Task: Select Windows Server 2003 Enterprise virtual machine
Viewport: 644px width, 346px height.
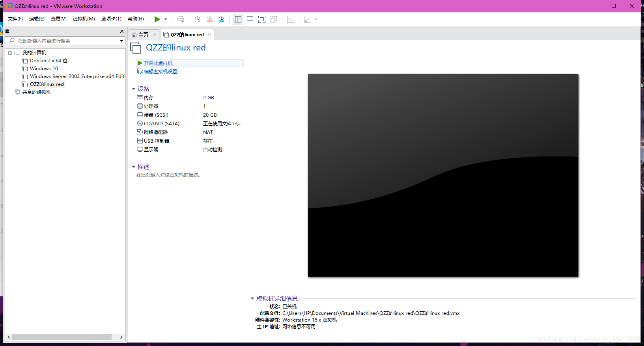Action: pos(77,76)
